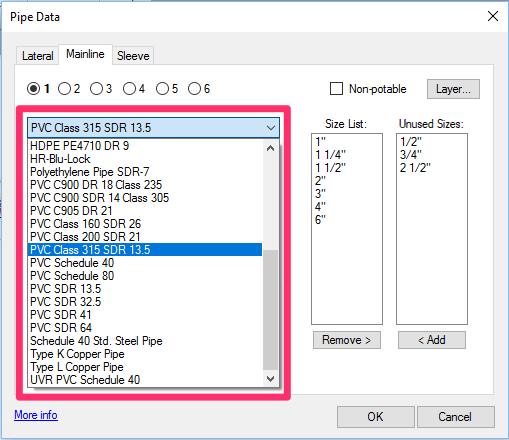The height and width of the screenshot is (440, 509).
Task: Pick UVR PVC Schedule 40 entry
Action: pyautogui.click(x=145, y=380)
